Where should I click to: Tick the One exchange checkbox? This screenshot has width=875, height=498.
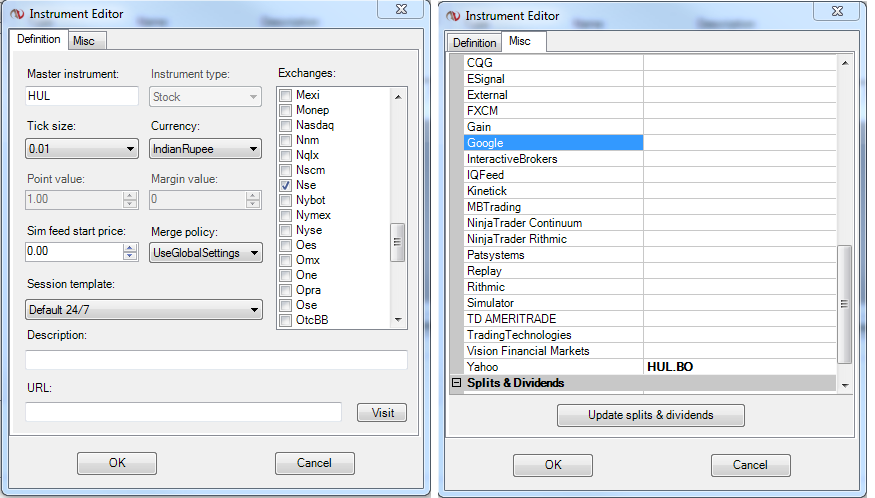pos(286,275)
